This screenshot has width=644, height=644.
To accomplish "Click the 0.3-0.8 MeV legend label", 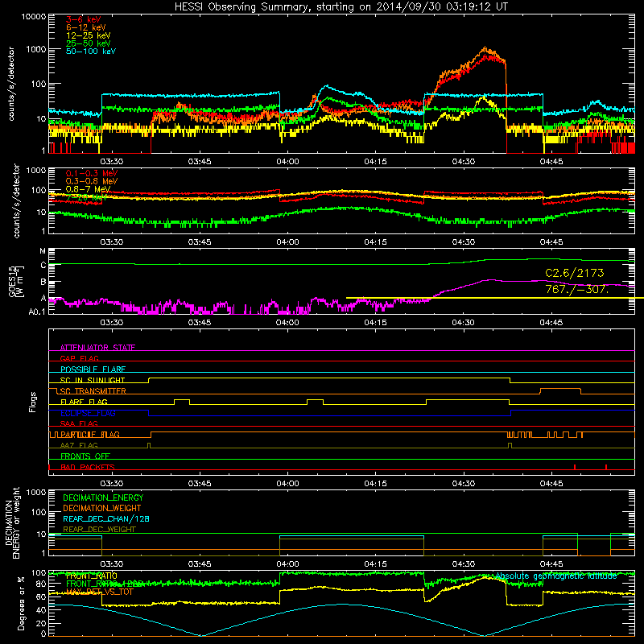I will (x=92, y=181).
